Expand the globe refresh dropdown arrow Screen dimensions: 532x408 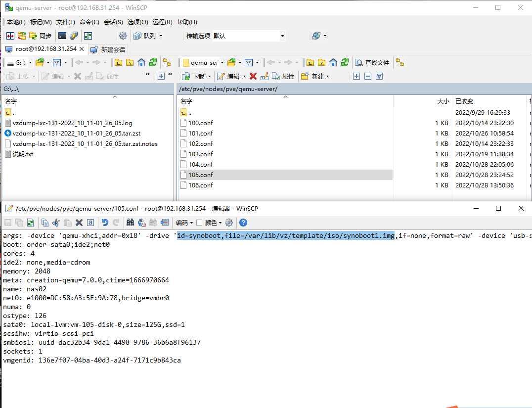pos(325,36)
